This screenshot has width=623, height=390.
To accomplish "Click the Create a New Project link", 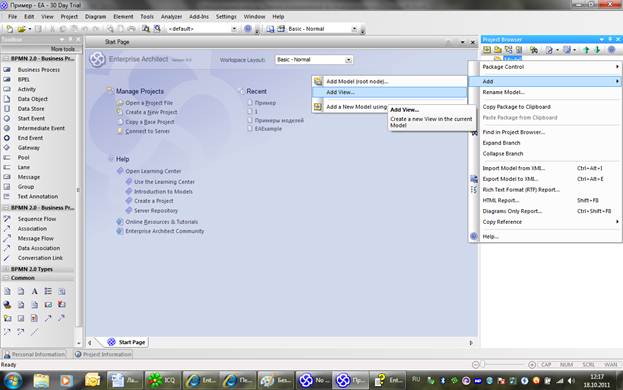I will pyautogui.click(x=151, y=112).
